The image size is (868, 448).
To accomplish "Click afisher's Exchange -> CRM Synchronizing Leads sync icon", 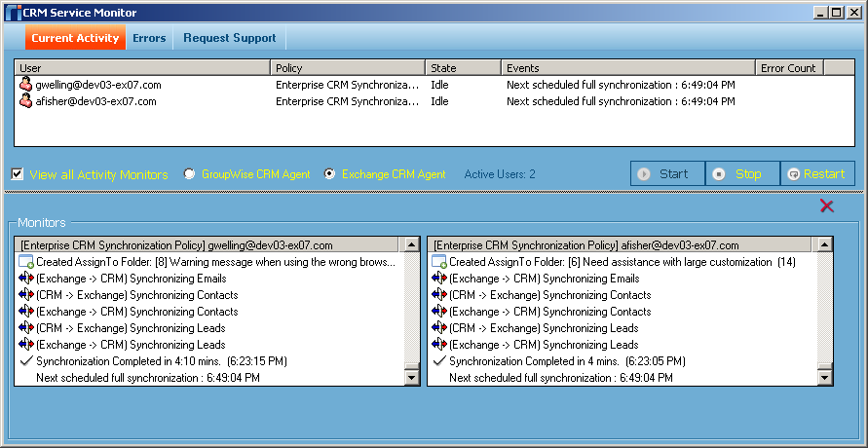I will click(439, 345).
